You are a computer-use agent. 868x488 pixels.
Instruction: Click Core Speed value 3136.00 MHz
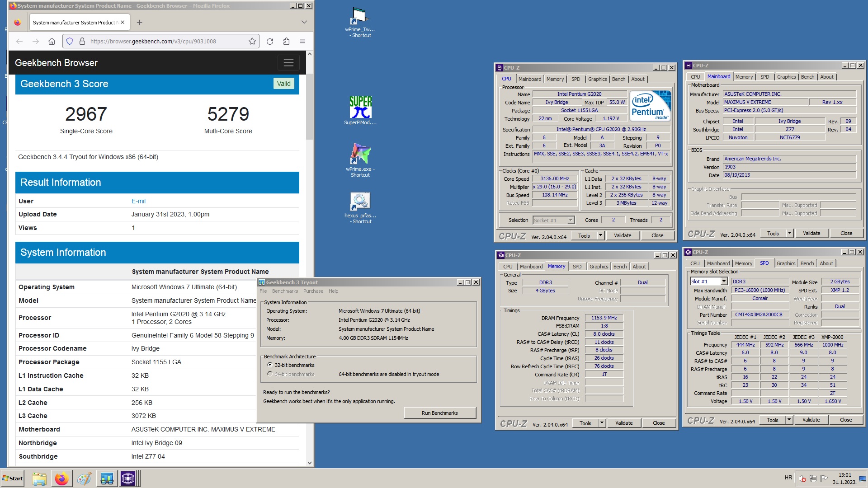click(555, 178)
